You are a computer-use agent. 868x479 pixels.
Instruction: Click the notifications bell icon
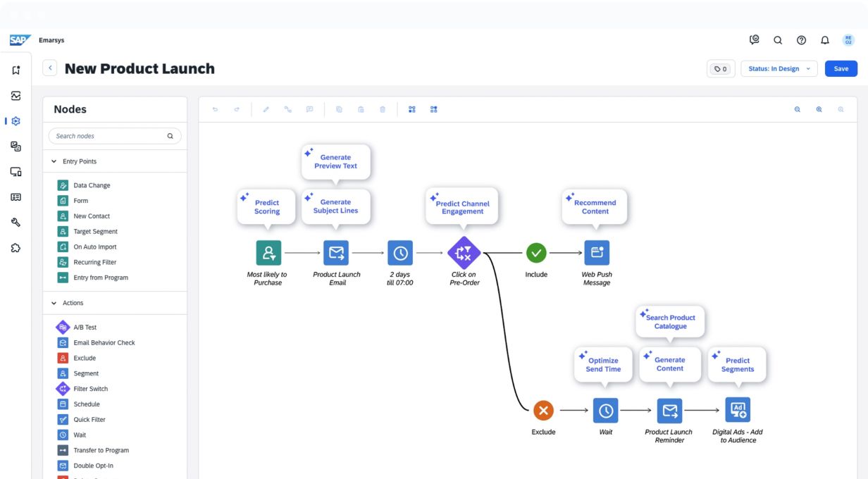pos(824,40)
